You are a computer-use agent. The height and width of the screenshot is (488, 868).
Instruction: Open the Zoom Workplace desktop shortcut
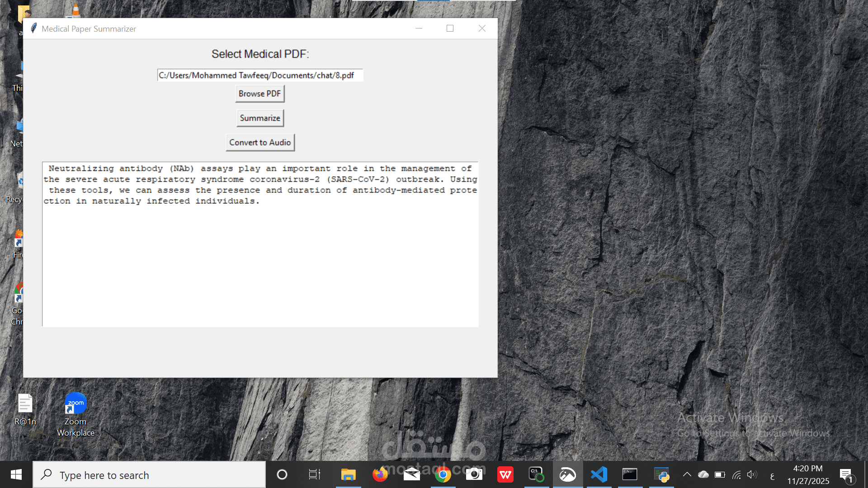click(x=75, y=415)
